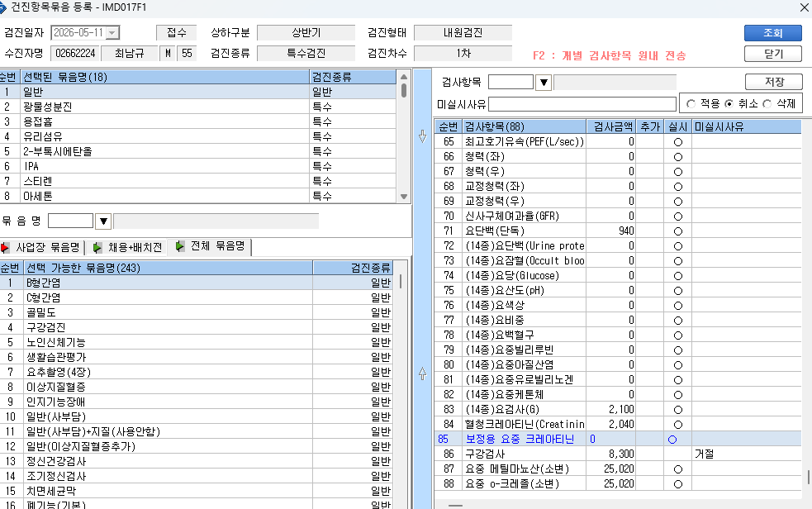The height and width of the screenshot is (509, 812).
Task: Switch to 채용+배치전 tab
Action: click(128, 248)
